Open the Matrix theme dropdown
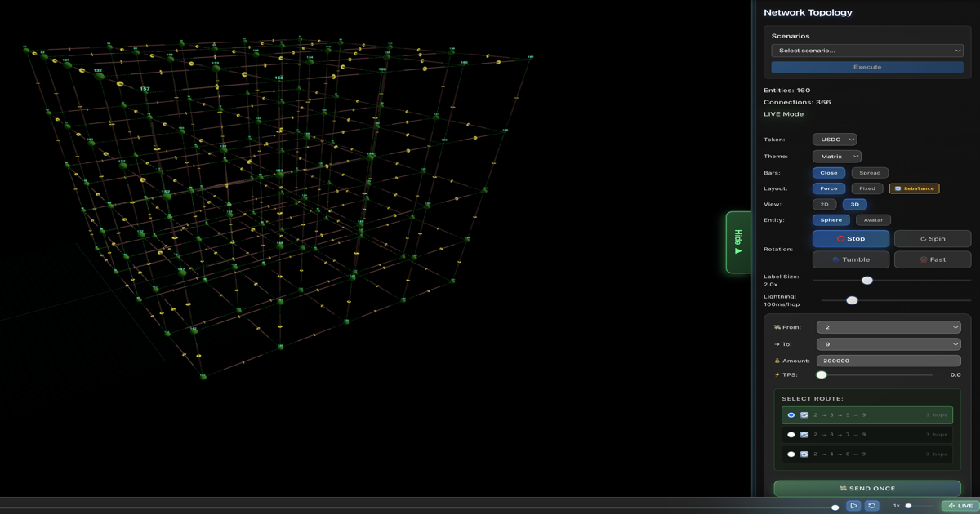This screenshot has width=980, height=514. (837, 157)
